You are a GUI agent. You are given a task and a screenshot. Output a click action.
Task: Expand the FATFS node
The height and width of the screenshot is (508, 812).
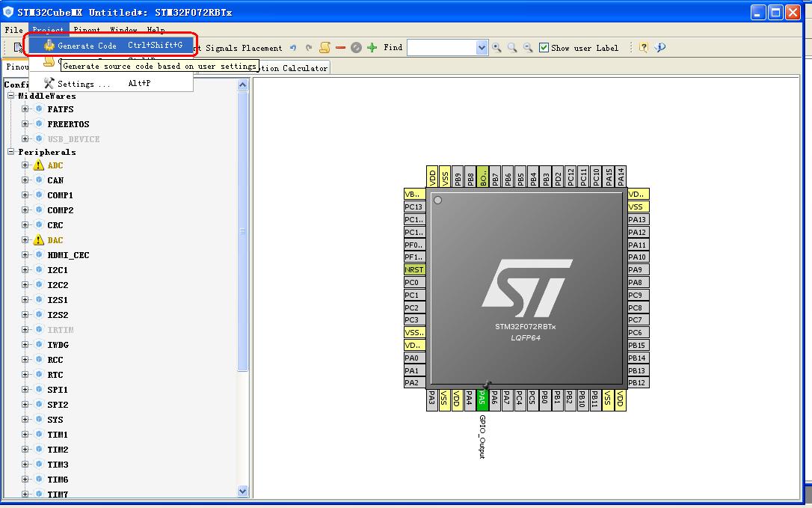pos(25,109)
